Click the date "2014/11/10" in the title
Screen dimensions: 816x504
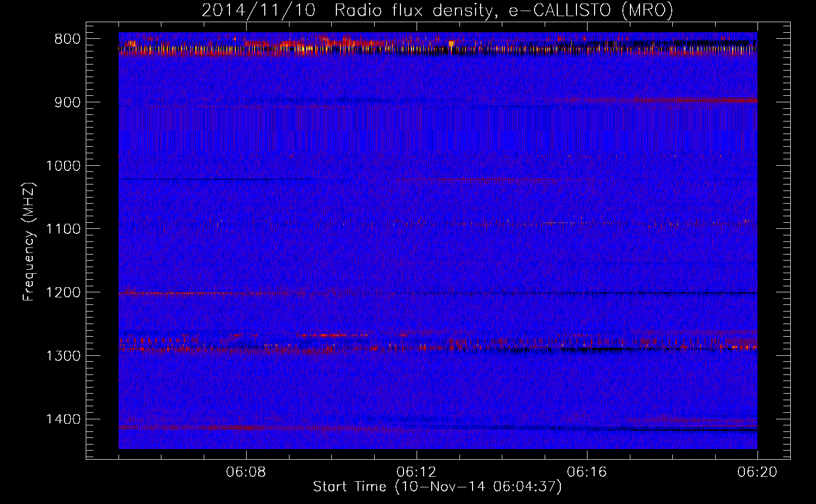tap(258, 10)
